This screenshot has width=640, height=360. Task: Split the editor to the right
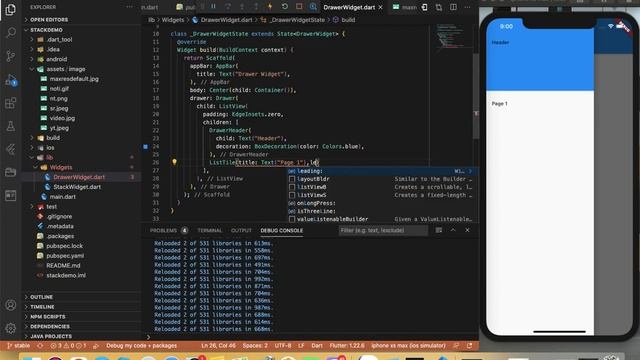[453, 7]
